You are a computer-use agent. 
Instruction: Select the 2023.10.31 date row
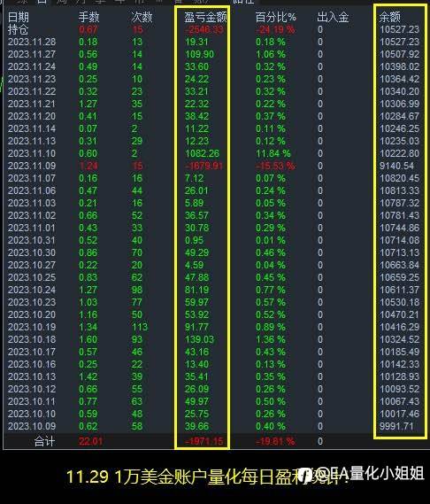32,240
